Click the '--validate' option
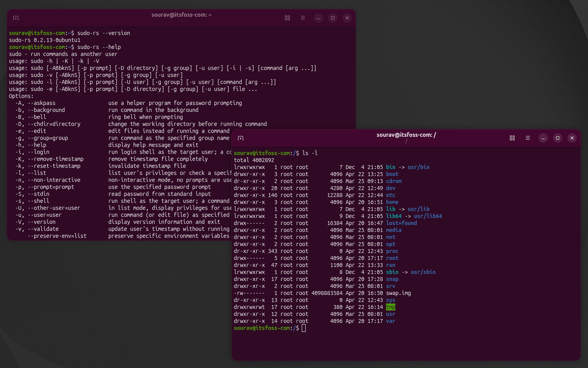588x368 pixels. [43, 229]
